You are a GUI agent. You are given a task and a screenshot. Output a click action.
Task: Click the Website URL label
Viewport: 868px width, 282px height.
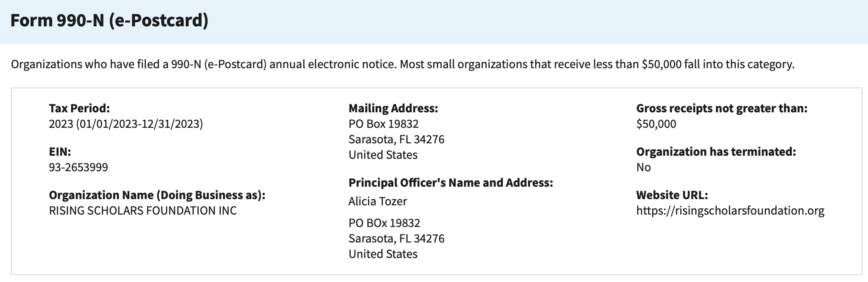click(x=672, y=195)
